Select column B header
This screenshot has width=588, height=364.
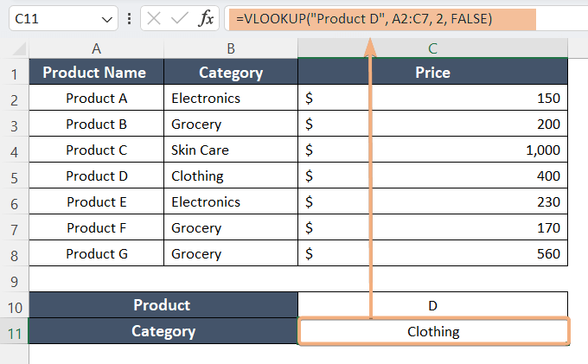(x=231, y=48)
